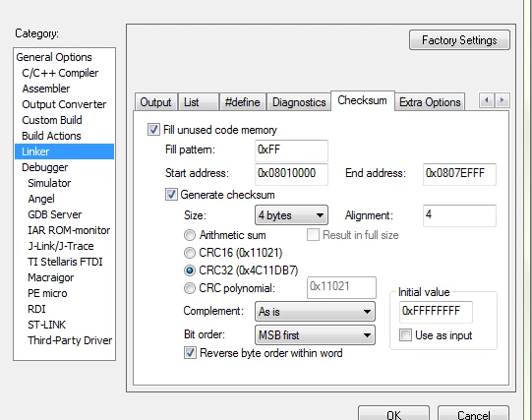Click the Initial value field
This screenshot has width=532, height=420.
[x=436, y=312]
